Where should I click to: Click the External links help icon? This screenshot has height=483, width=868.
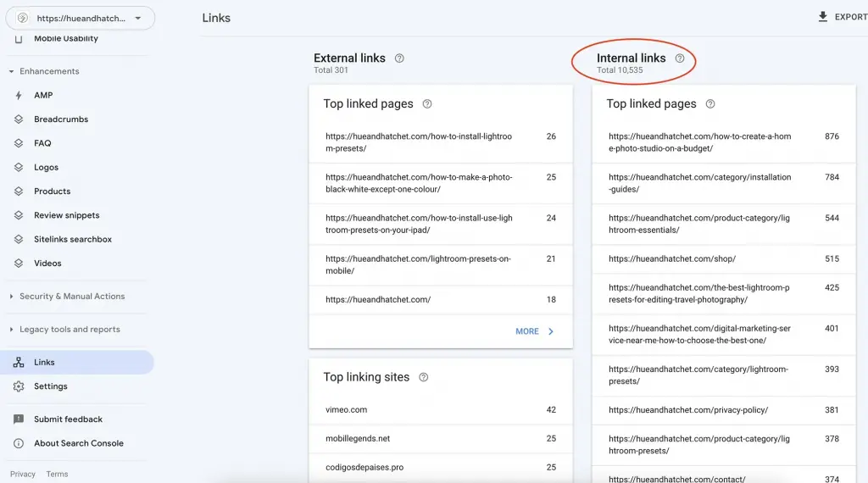click(399, 58)
